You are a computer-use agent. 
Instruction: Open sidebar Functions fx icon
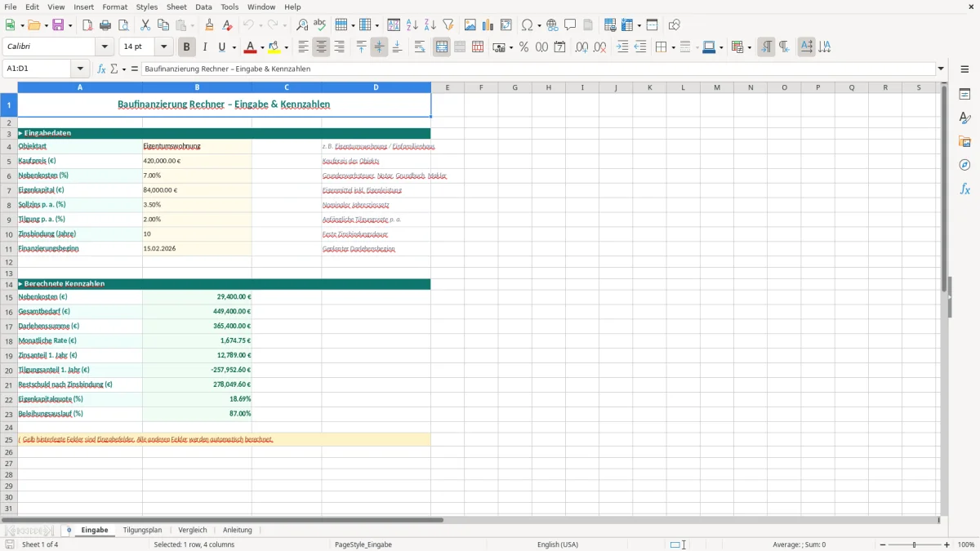964,189
